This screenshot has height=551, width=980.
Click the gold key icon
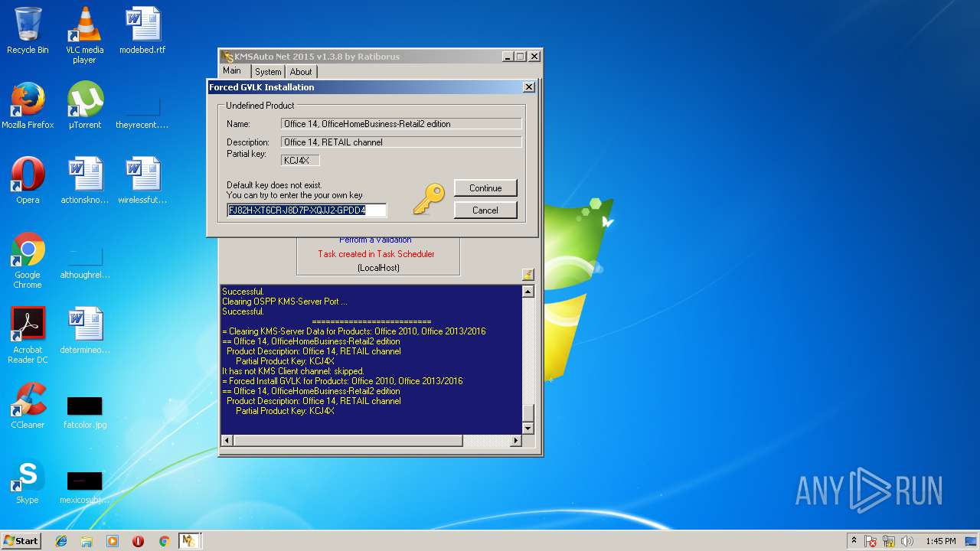(428, 199)
